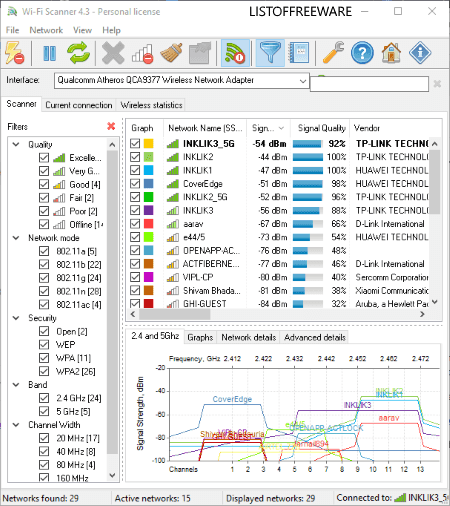450x506 pixels.
Task: Click filters panel scroll down arrow
Action: click(112, 475)
